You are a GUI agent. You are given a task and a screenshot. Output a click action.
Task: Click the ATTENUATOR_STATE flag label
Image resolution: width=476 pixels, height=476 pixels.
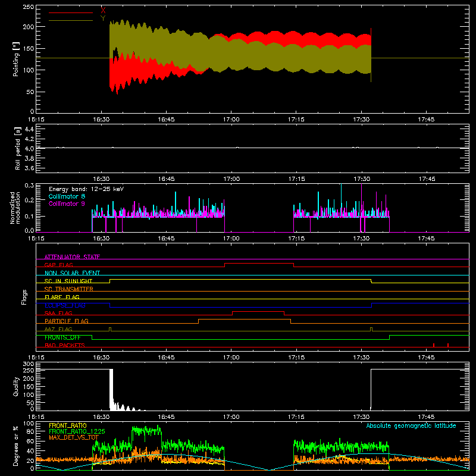click(72, 257)
